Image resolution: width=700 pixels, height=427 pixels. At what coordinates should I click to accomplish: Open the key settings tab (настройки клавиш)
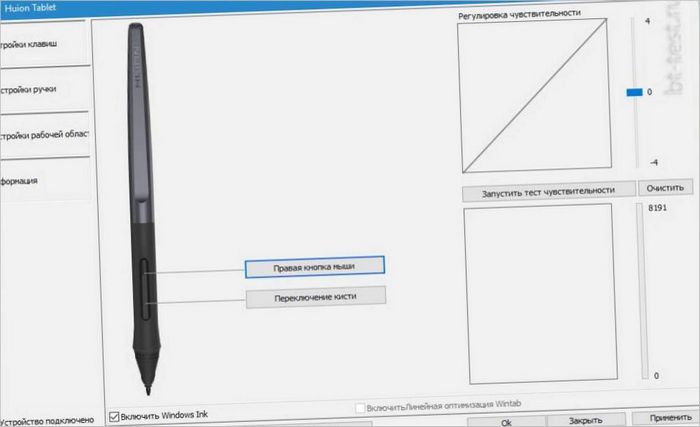(x=43, y=44)
